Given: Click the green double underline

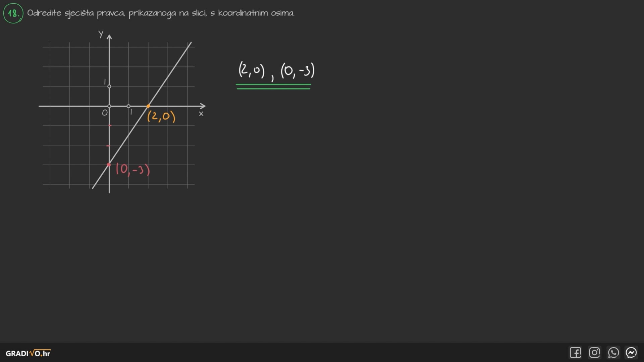Looking at the screenshot, I should (273, 86).
